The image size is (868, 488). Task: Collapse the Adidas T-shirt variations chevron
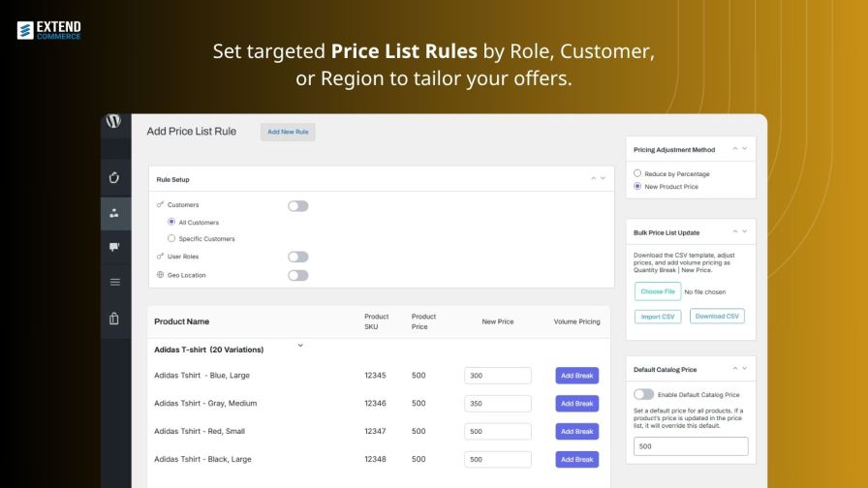pyautogui.click(x=300, y=346)
